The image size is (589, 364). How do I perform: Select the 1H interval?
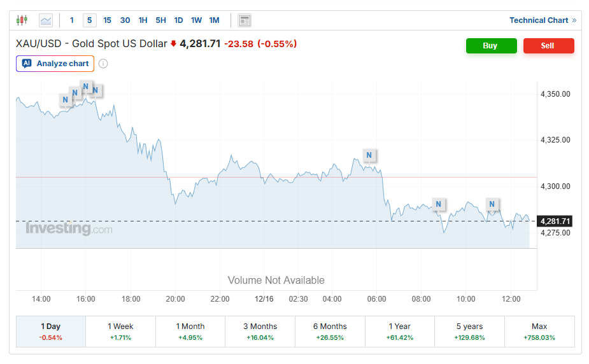click(143, 20)
